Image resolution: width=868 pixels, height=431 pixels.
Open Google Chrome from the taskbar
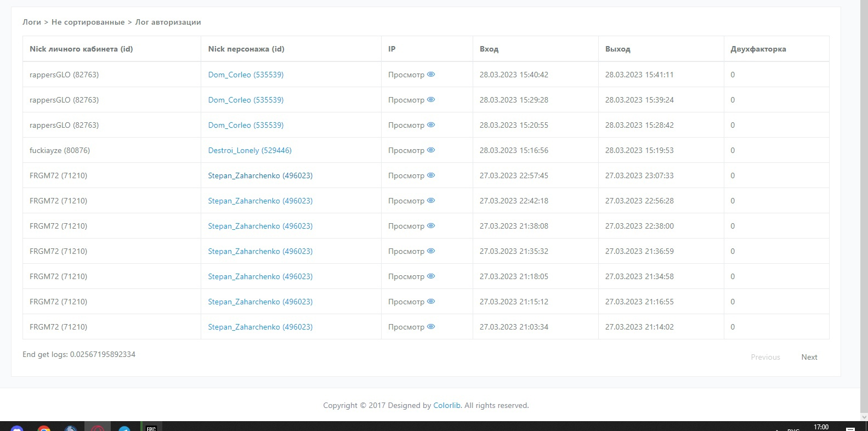[x=44, y=428]
